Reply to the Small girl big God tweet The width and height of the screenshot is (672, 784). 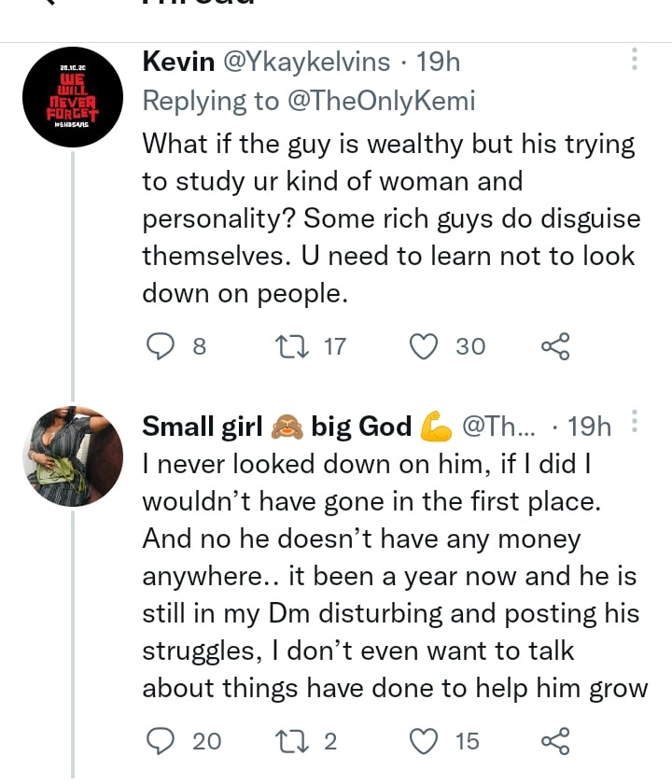[163, 742]
